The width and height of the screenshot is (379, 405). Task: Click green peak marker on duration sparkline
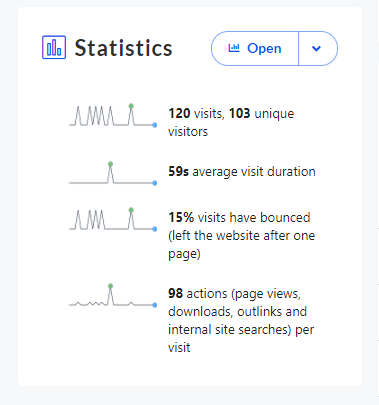click(x=110, y=164)
